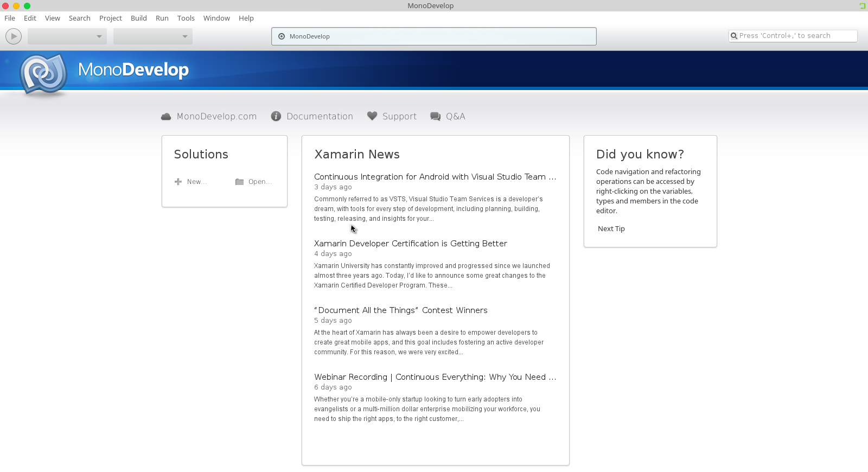Screen dimensions: 868x472
Task: Open 'Xamarin Developer Certification is Getting Better' article
Action: click(411, 244)
